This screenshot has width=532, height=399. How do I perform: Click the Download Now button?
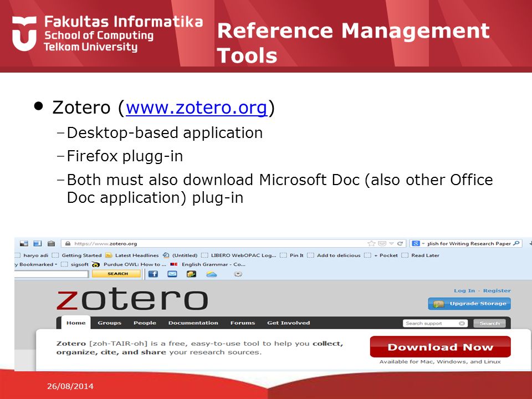click(x=440, y=347)
